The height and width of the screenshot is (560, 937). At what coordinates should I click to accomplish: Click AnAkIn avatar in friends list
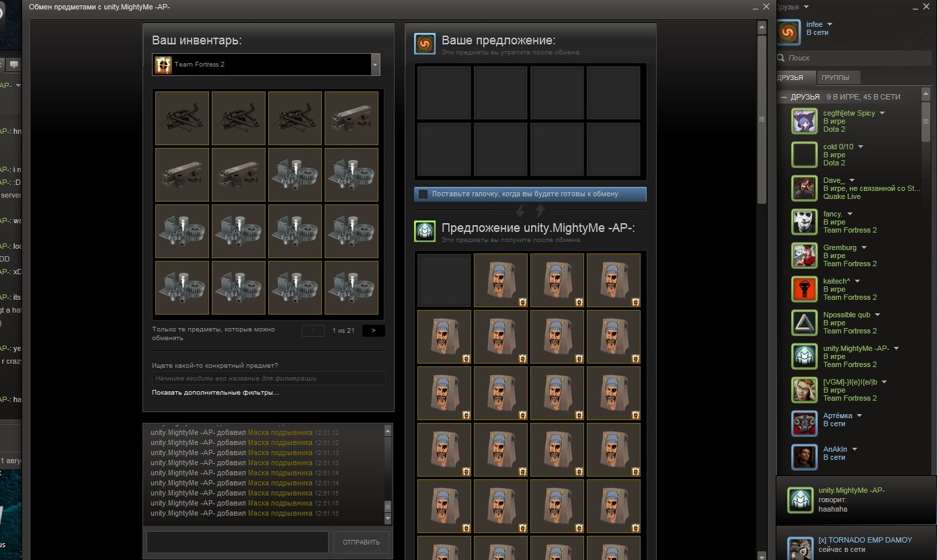pos(804,457)
